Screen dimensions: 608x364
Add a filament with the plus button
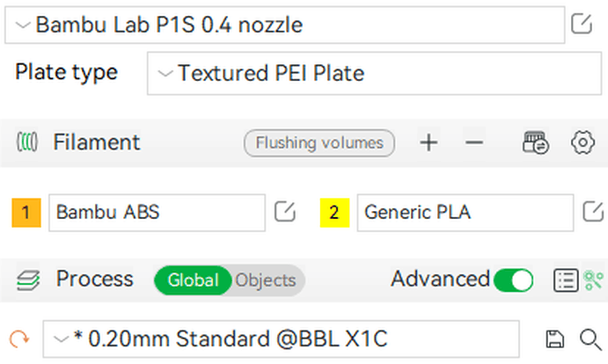(429, 142)
